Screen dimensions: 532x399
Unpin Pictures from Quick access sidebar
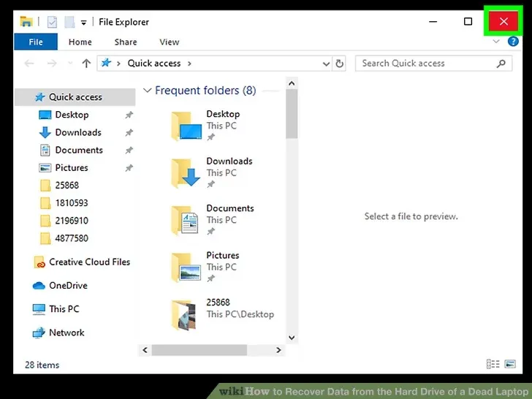point(129,168)
